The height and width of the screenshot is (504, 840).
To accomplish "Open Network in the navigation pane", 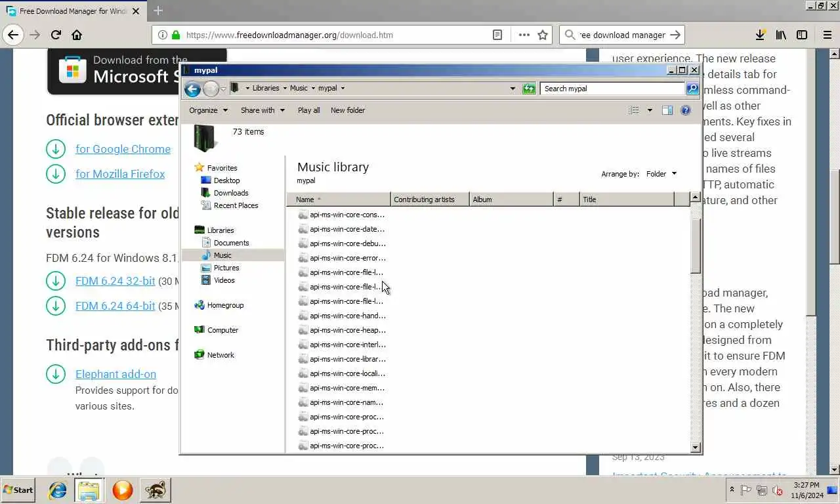I will (220, 355).
